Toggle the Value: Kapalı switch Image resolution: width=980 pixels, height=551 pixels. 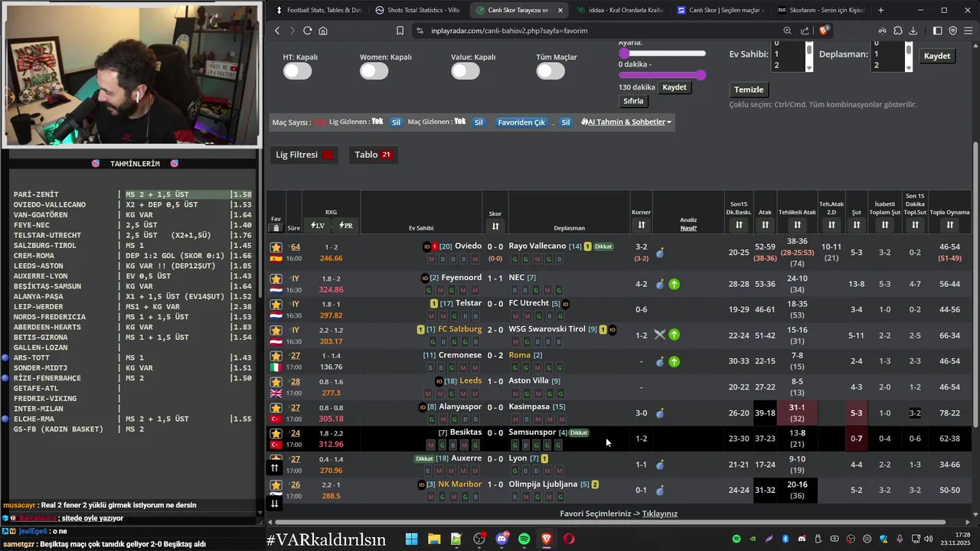pyautogui.click(x=465, y=71)
